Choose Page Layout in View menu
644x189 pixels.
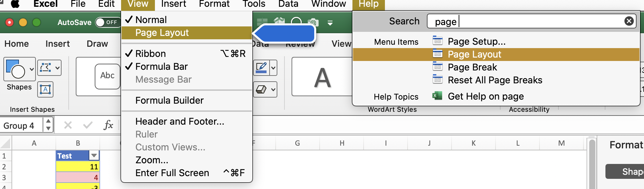(x=186, y=33)
